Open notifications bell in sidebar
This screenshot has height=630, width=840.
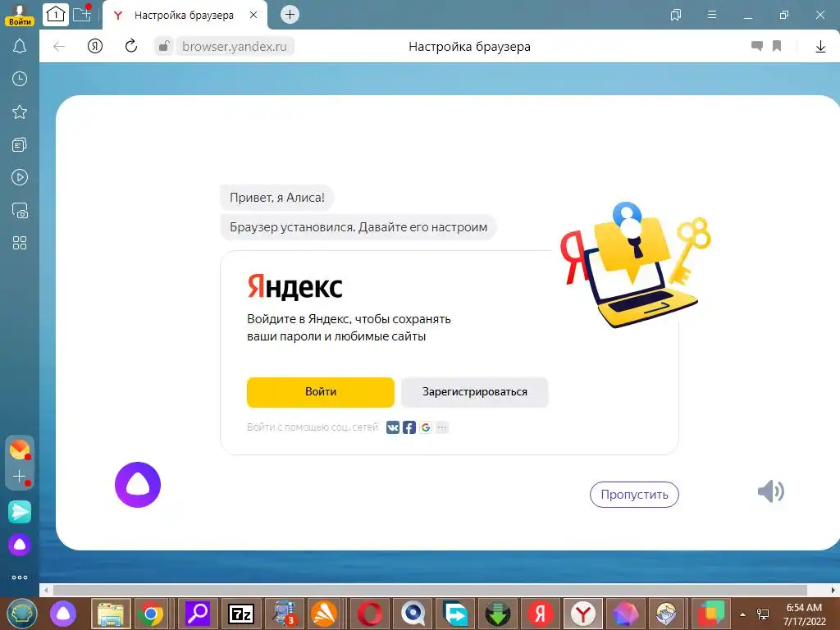tap(20, 46)
